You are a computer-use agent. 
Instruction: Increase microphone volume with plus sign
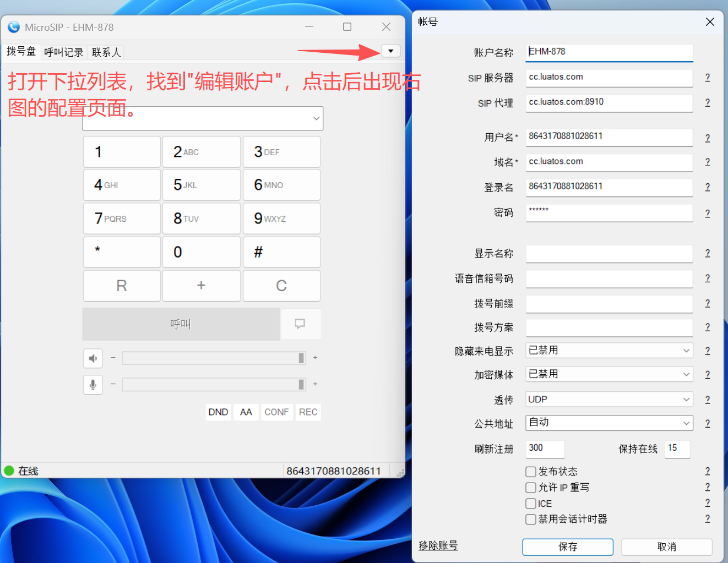coord(315,384)
